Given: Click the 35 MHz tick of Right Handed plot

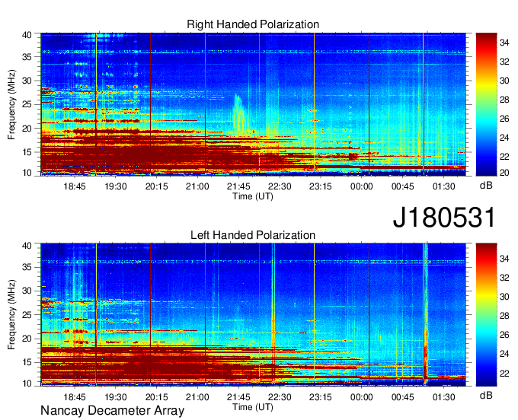Looking at the screenshot, I should point(27,57).
